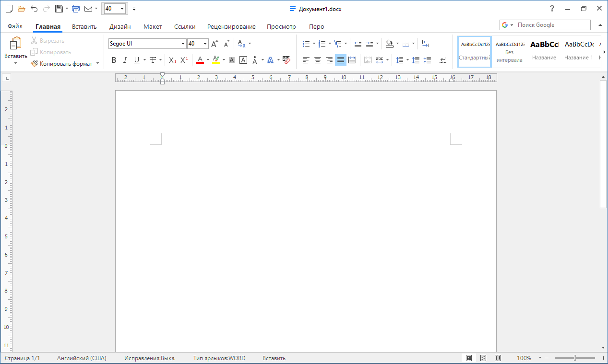Switch to reading view in status bar
Viewport: 608px width, 364px height.
[498, 358]
